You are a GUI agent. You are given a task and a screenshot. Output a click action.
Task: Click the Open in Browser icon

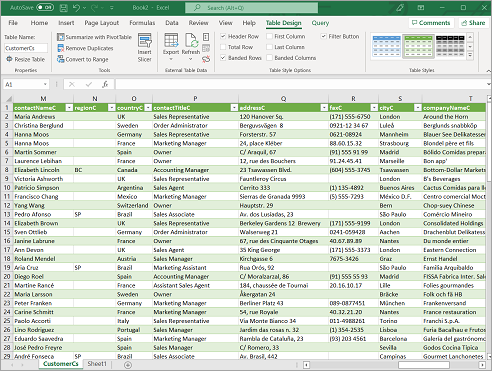coord(206,48)
